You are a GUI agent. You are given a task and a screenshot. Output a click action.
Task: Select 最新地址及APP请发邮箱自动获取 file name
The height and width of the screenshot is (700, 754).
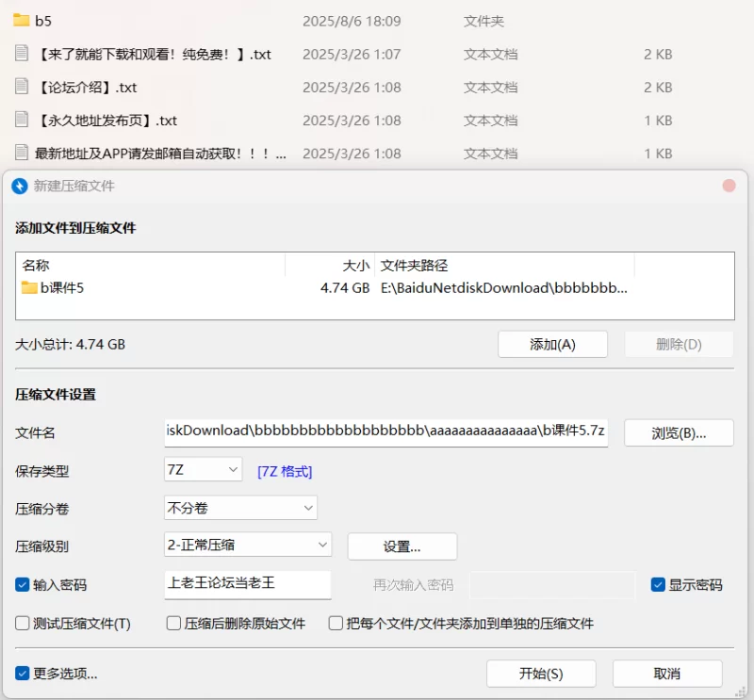click(160, 154)
